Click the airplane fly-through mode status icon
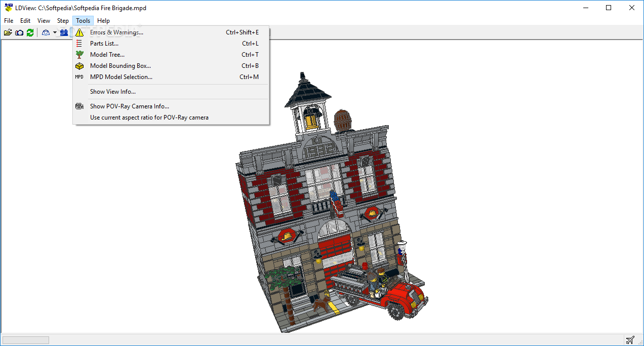The image size is (644, 346). (x=630, y=339)
